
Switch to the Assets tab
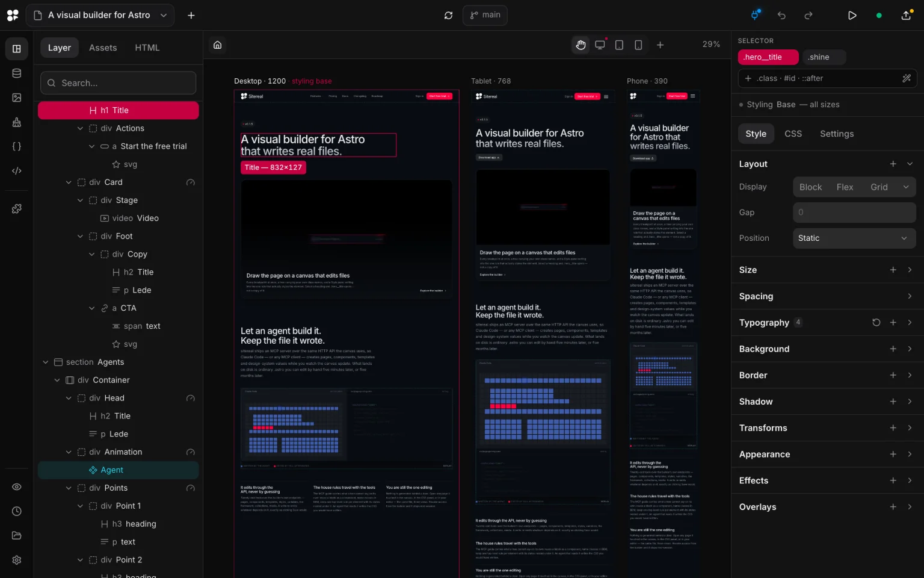[x=103, y=48]
